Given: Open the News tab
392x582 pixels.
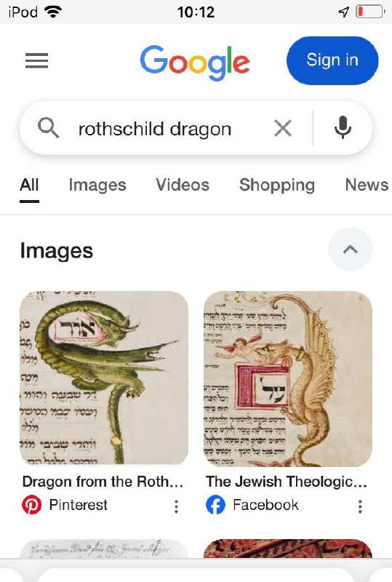Looking at the screenshot, I should point(367,185).
